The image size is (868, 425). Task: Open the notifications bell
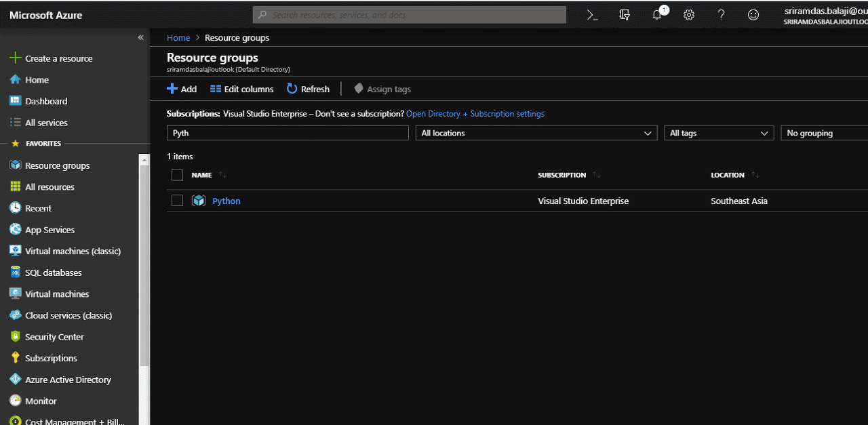[x=657, y=15]
